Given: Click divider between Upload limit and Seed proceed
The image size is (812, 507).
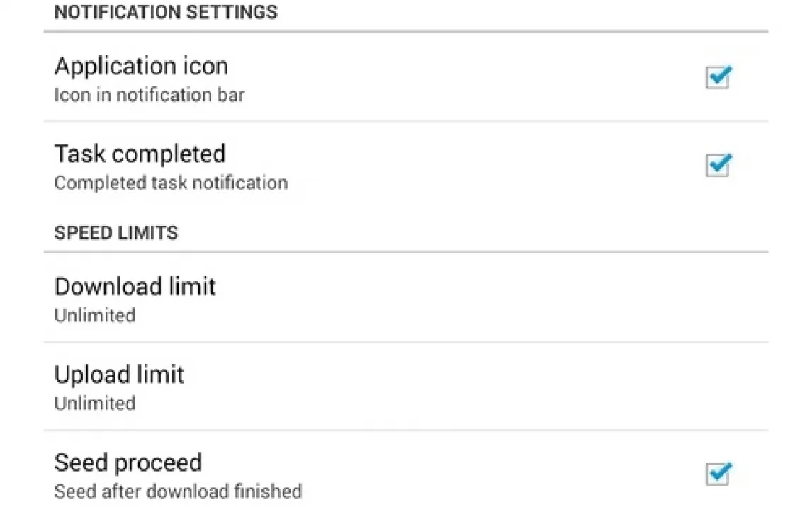Looking at the screenshot, I should [x=405, y=430].
